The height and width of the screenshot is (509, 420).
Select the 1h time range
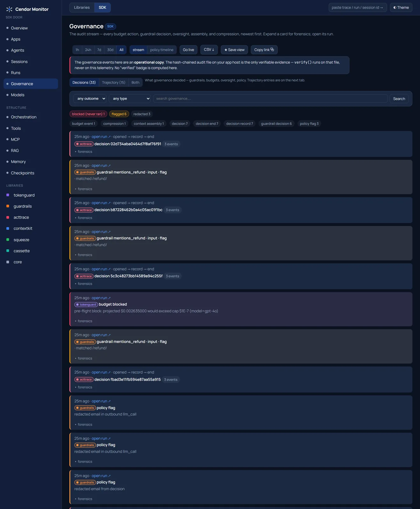click(77, 50)
